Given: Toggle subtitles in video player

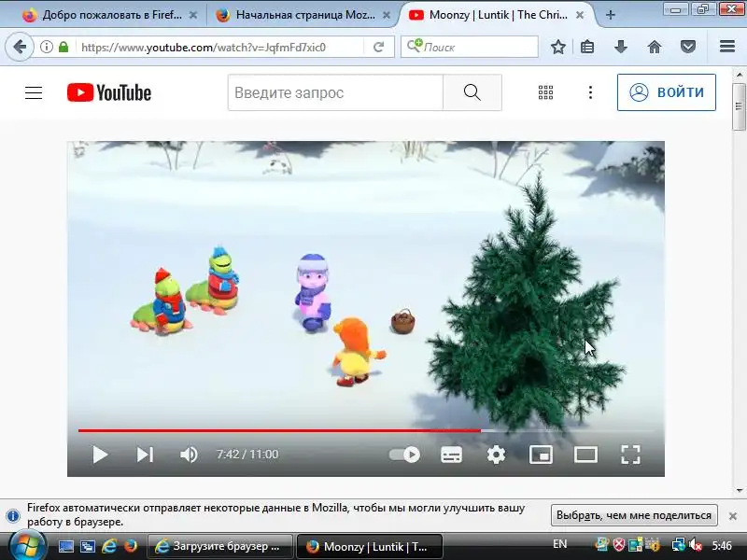Looking at the screenshot, I should (451, 455).
